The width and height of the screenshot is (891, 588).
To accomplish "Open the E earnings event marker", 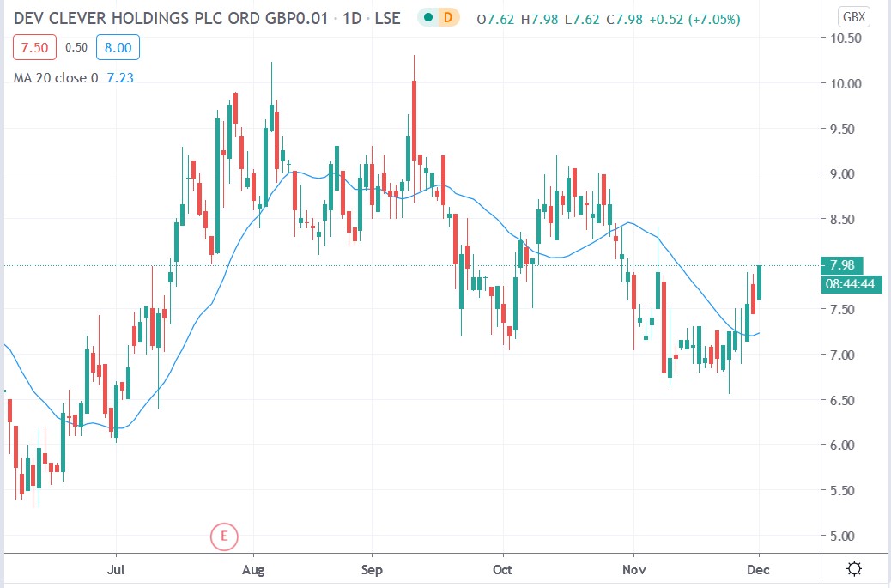I will pos(222,537).
